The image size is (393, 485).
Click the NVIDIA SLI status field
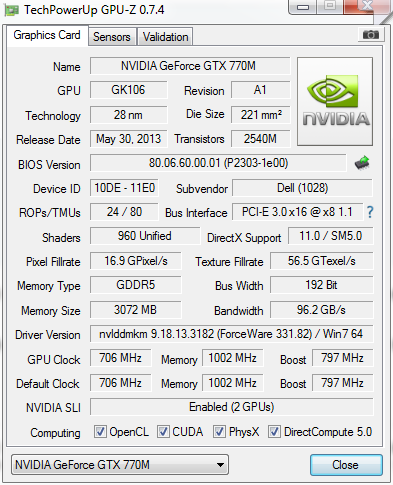coord(232,407)
